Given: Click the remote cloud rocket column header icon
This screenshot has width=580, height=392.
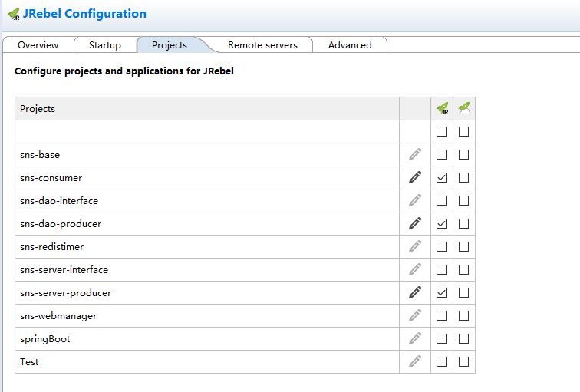Looking at the screenshot, I should 464,108.
